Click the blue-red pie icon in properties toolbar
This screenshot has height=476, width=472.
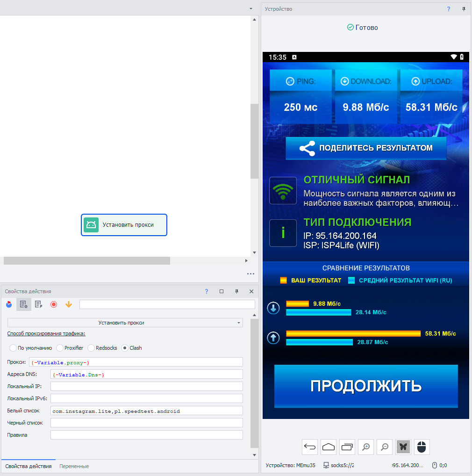[x=9, y=304]
